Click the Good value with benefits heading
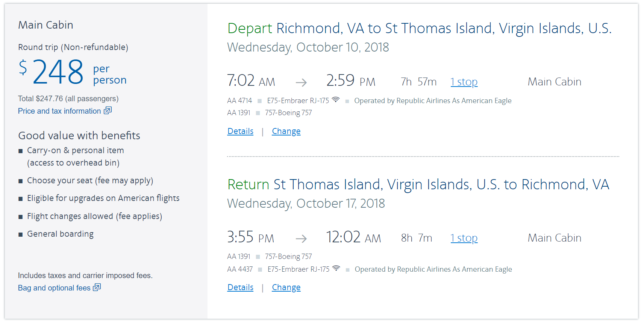Screen dimensions: 644x324 (79, 135)
